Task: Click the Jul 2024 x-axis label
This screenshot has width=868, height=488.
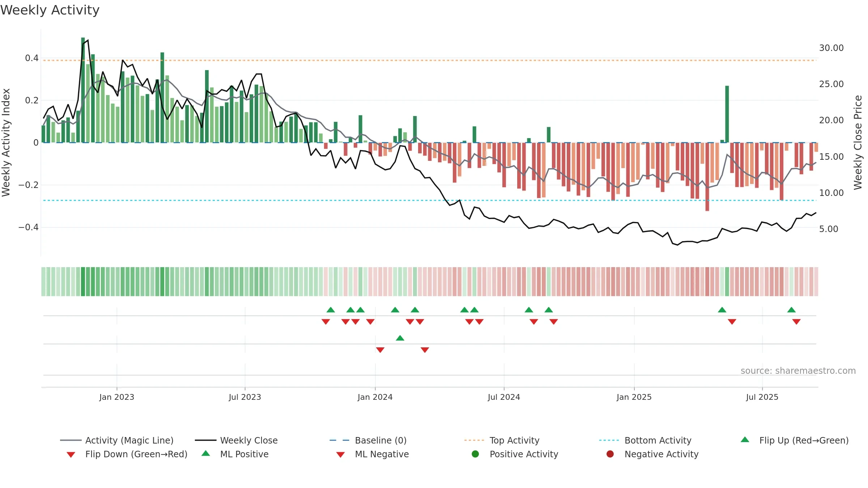Action: tap(504, 397)
